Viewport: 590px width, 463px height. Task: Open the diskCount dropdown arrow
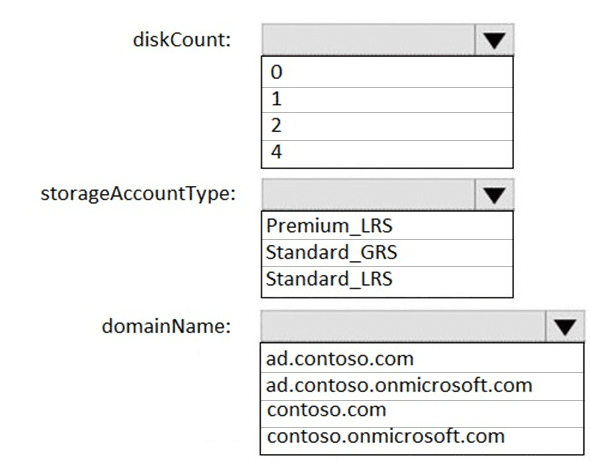tap(494, 40)
